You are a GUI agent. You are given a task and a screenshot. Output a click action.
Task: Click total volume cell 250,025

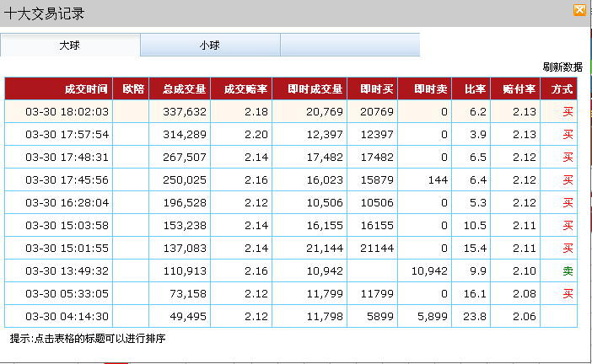(184, 179)
